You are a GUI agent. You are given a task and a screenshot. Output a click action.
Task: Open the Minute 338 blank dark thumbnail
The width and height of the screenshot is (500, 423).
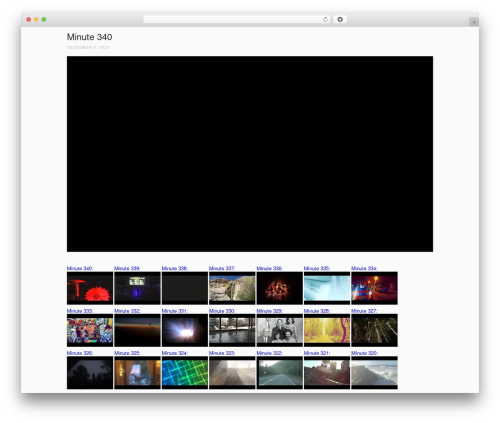[185, 288]
